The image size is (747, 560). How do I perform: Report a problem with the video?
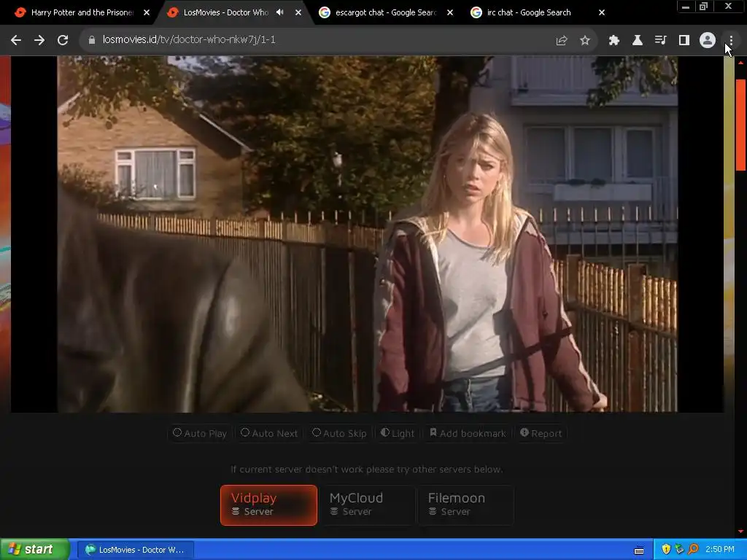click(x=541, y=433)
